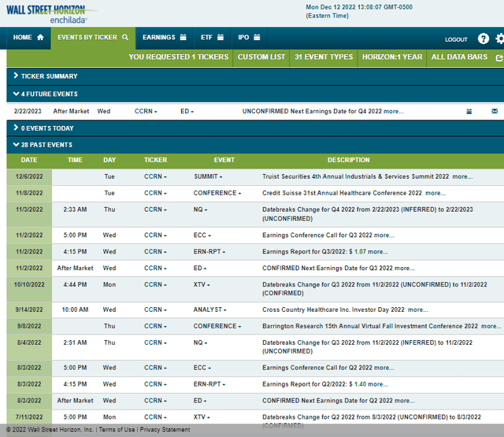Open NQ dropdown on 8/4/2022 row
The image size is (504, 437).
pyautogui.click(x=200, y=343)
